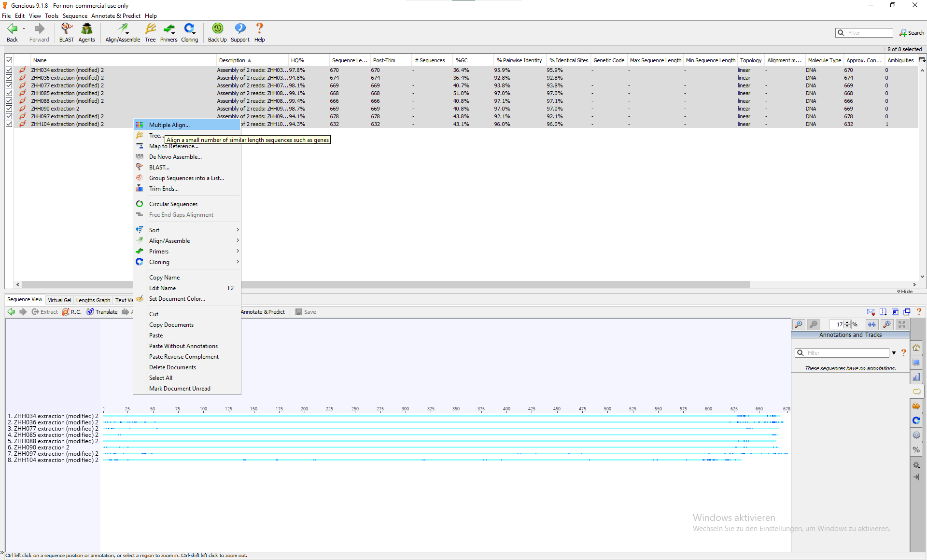The width and height of the screenshot is (927, 560).
Task: Expand the Cloning context submenu
Action: (187, 262)
